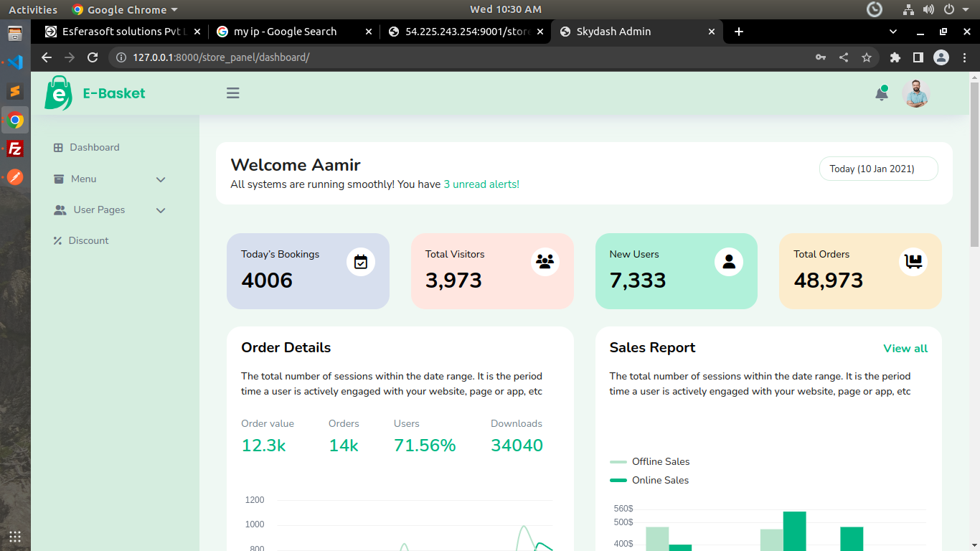Viewport: 980px width, 551px height.
Task: Click the user profile avatar picture
Action: pos(915,94)
